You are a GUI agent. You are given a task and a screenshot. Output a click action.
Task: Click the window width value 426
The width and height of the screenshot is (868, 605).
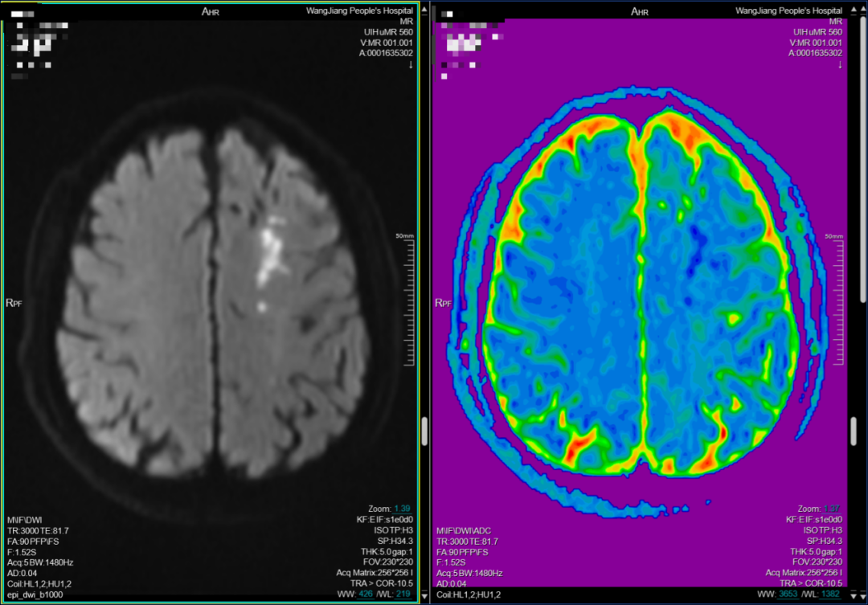(366, 594)
